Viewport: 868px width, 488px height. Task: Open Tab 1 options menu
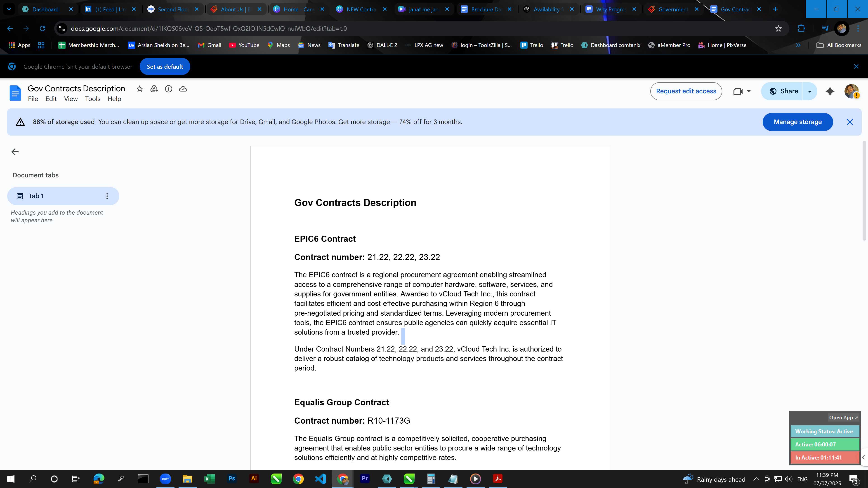pos(107,196)
